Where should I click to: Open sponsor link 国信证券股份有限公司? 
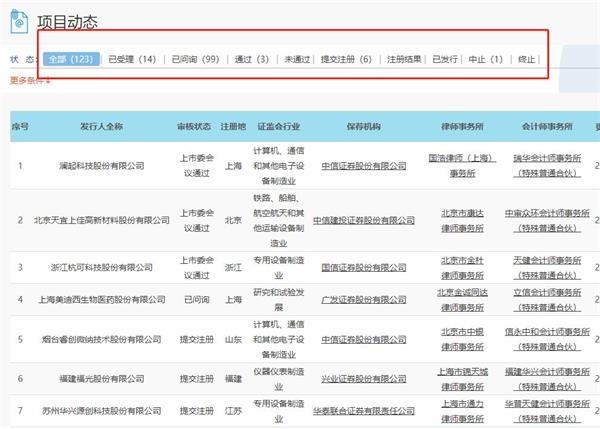pos(364,267)
